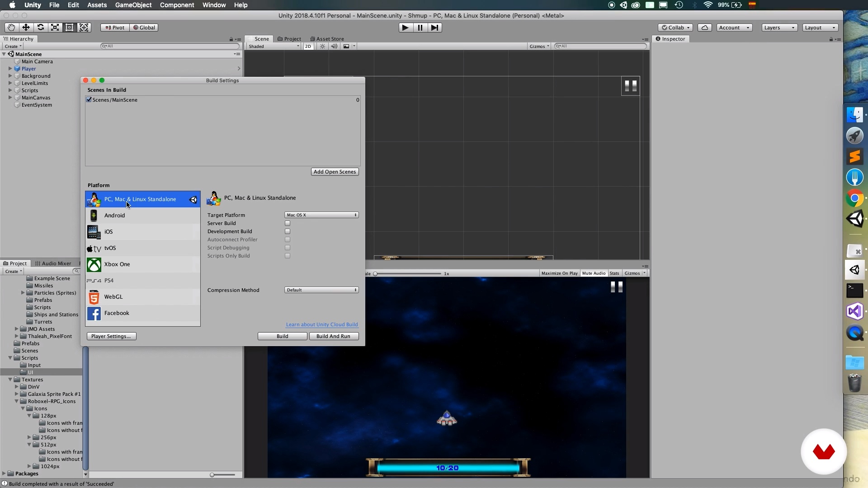This screenshot has width=868, height=488.
Task: Click Hierarchy search field
Action: (170, 46)
